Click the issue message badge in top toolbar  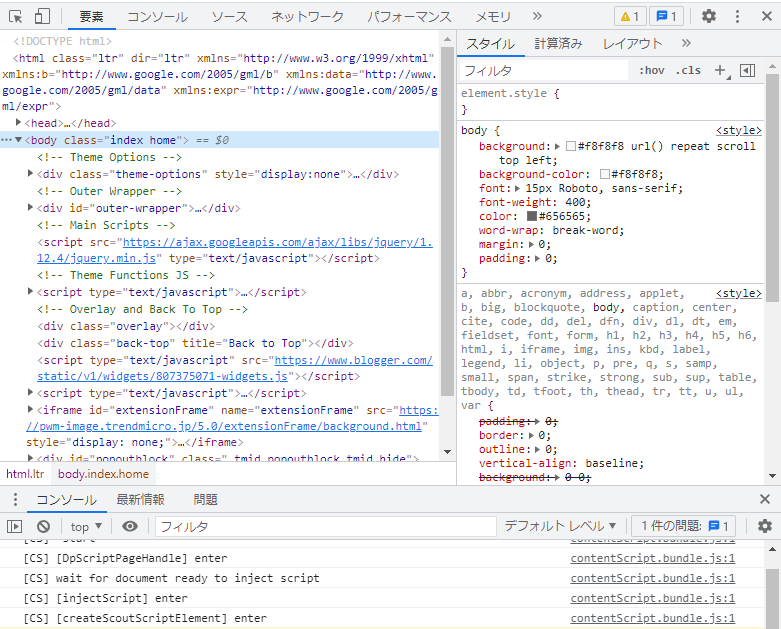666,16
